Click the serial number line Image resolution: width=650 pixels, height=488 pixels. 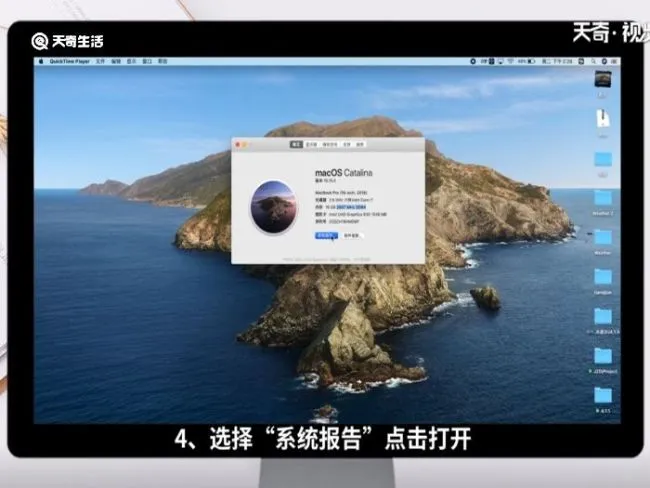[337, 222]
